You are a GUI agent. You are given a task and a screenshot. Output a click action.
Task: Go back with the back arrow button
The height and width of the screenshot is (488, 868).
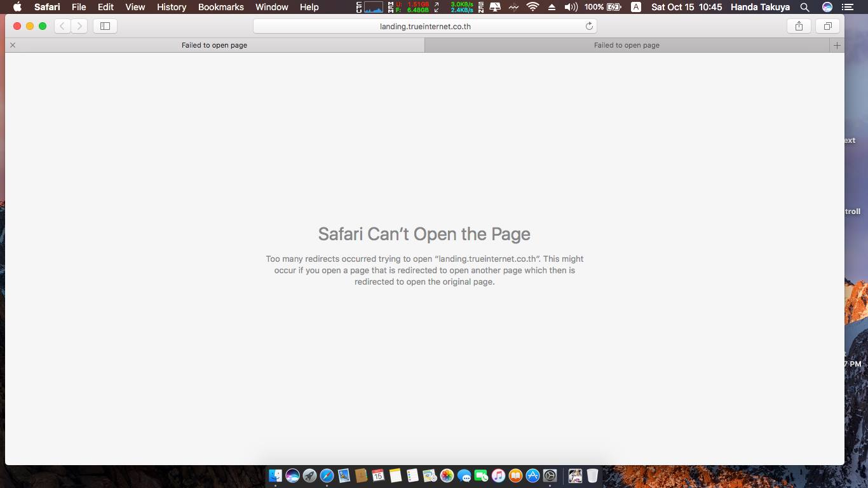point(62,26)
